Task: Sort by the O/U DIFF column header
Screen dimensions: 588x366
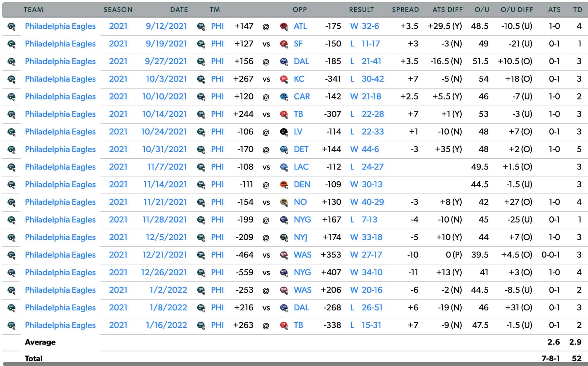Action: (x=517, y=10)
